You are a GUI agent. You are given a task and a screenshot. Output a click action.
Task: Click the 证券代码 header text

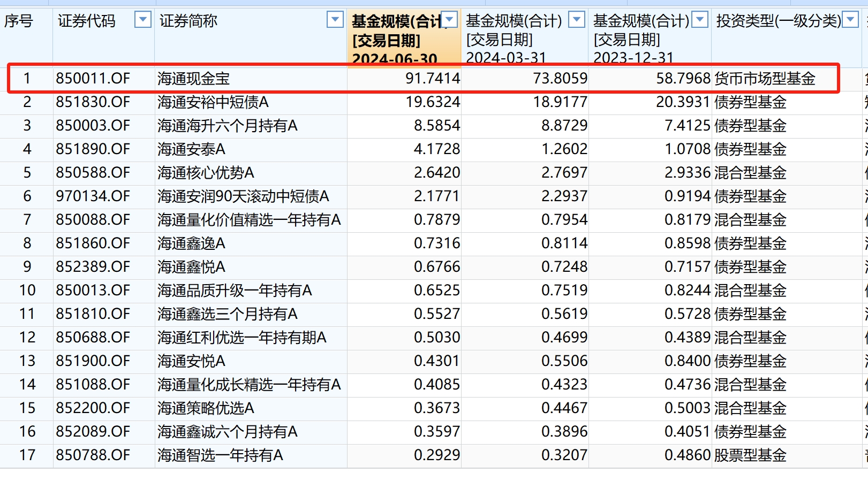[87, 21]
